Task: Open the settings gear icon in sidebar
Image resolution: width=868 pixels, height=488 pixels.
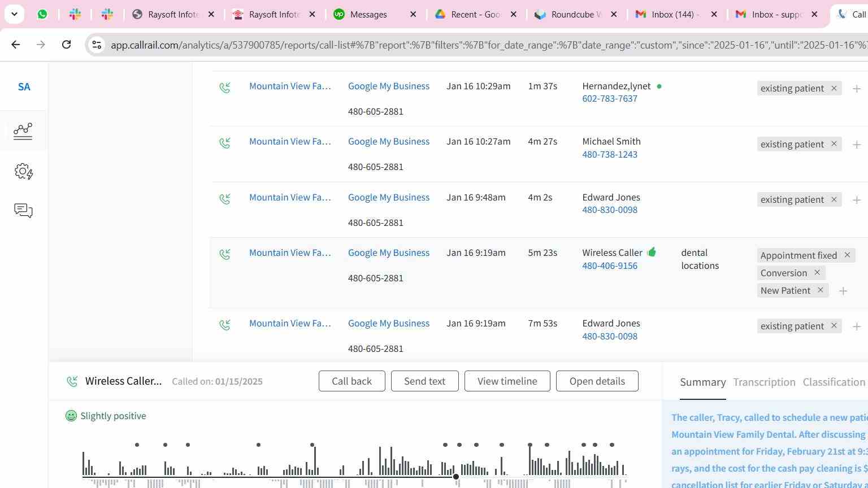Action: [24, 172]
